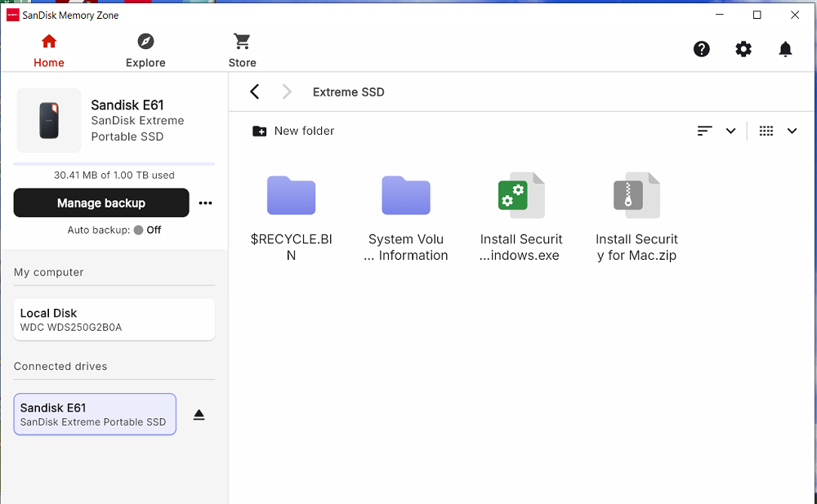Expand the view mode dropdown arrow
The image size is (817, 504).
[x=792, y=131]
